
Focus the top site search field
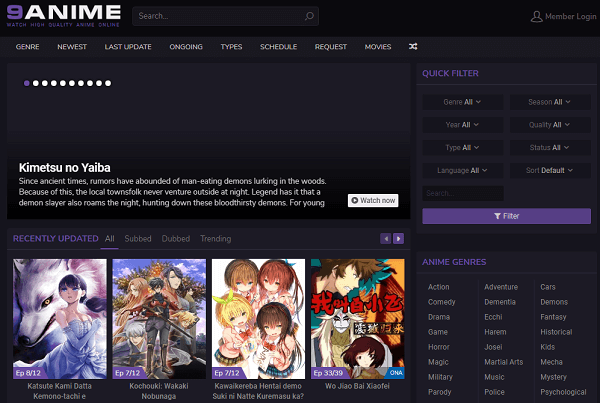click(x=225, y=16)
